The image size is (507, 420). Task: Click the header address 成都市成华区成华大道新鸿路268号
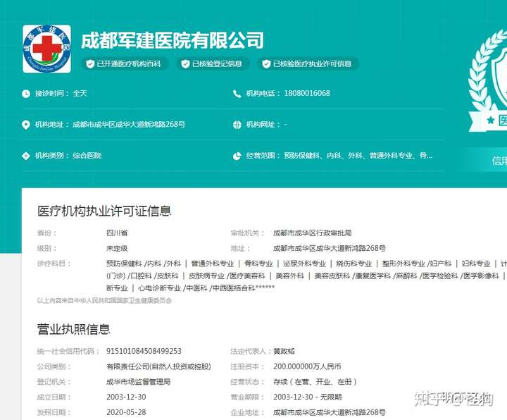click(x=129, y=124)
